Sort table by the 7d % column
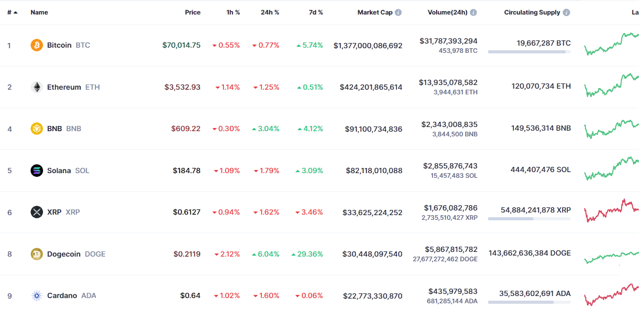 315,12
